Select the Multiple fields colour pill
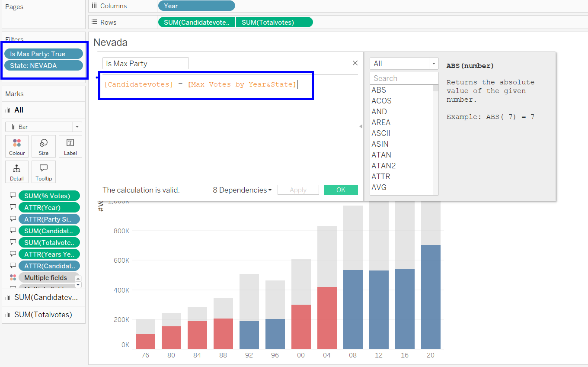588x367 pixels. 49,277
